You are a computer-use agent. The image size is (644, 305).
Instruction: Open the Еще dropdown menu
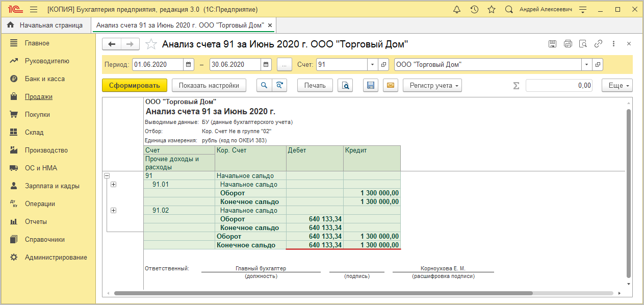pos(617,86)
